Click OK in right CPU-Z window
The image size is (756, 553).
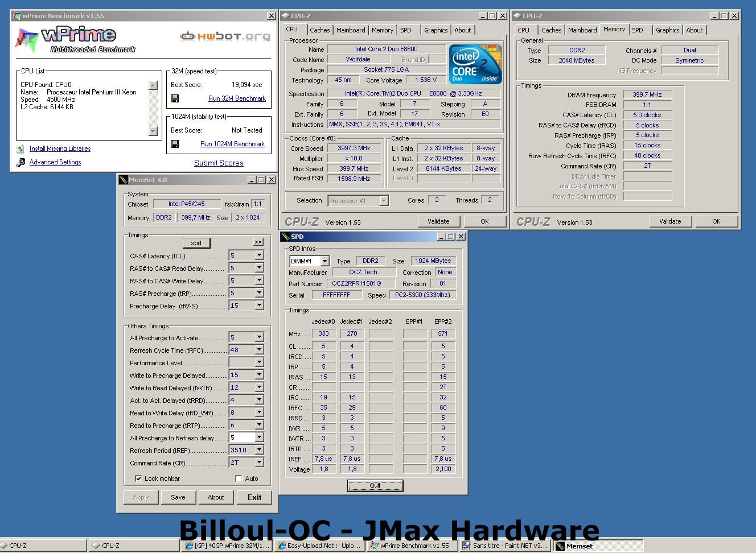716,221
